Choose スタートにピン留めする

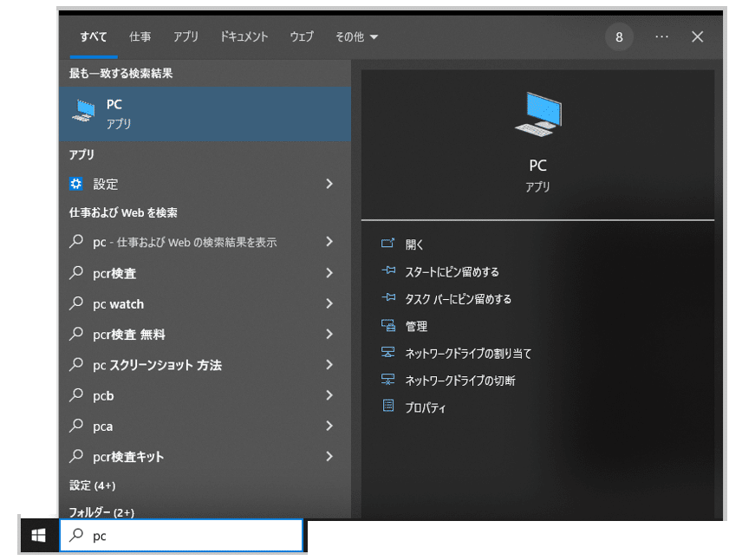[452, 271]
